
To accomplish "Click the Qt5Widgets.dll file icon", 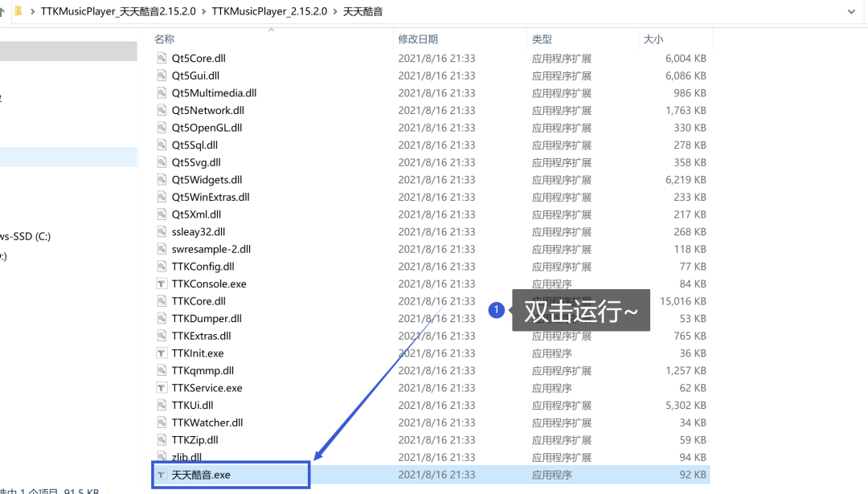I will tap(161, 179).
